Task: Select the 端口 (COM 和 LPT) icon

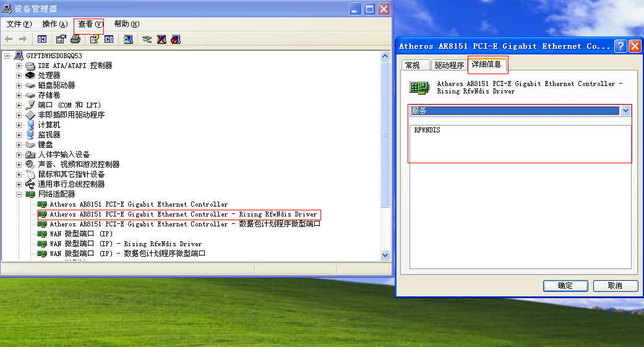Action: [30, 105]
